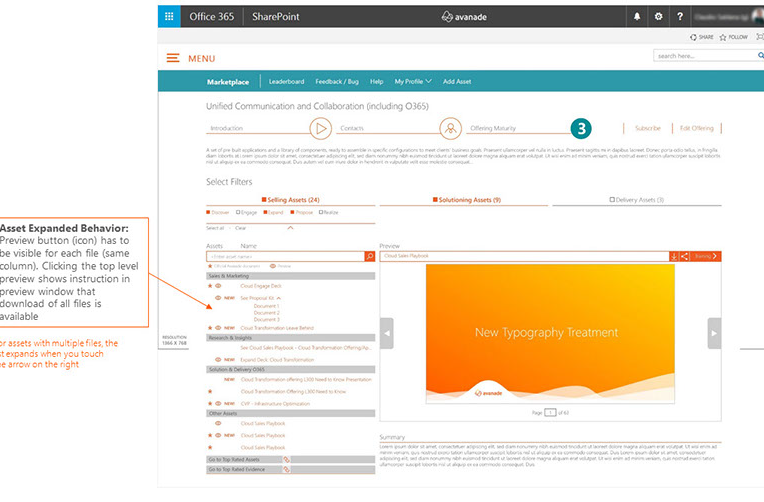Click the Subscribe link
Screen dimensions: 764x502
(648, 128)
